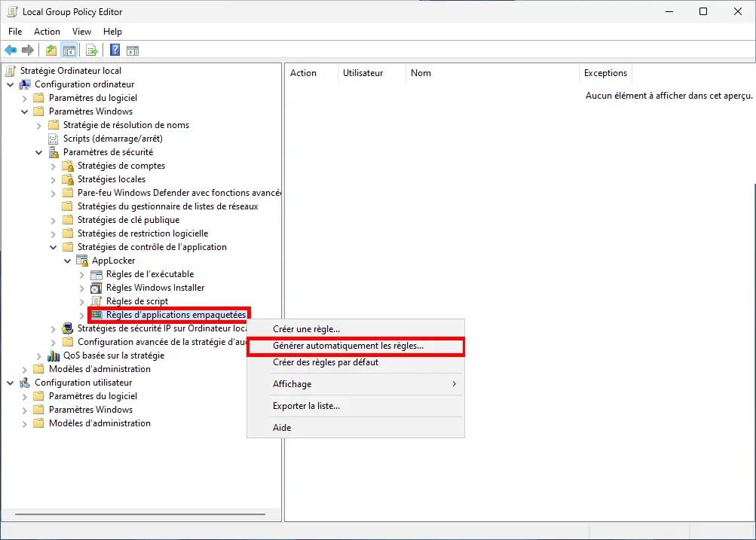Toggle the Show/Hide console tree toolbar icon
This screenshot has height=540, width=756.
pyautogui.click(x=69, y=50)
